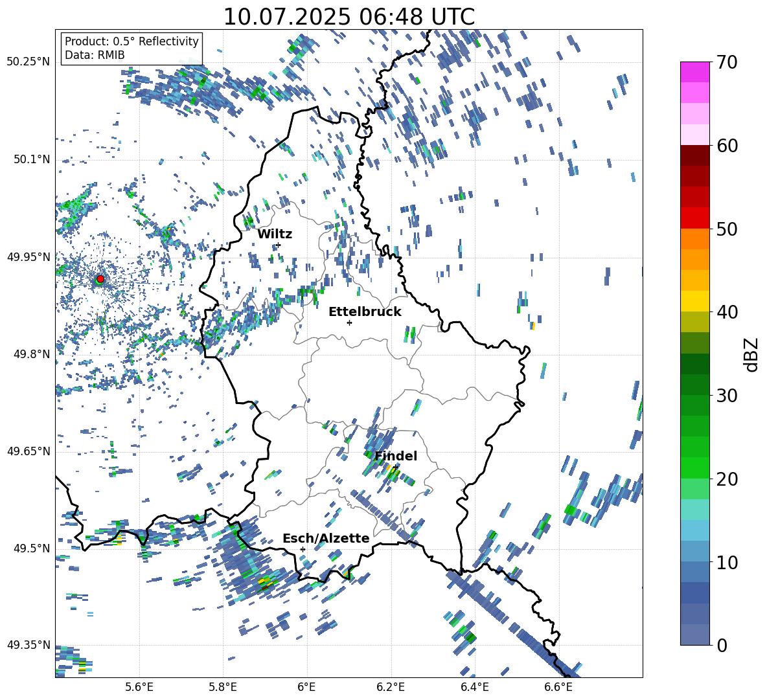Click the 70 tick label on colorbar

[726, 62]
